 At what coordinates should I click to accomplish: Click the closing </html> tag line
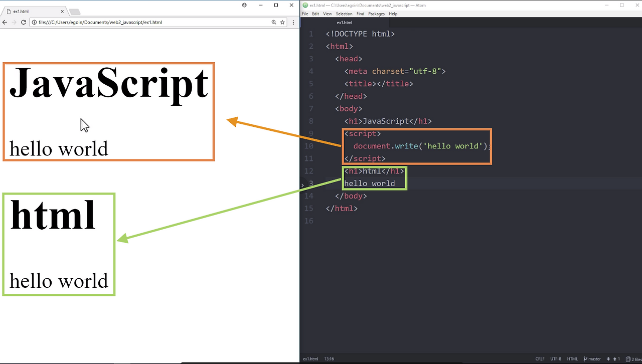coord(341,209)
